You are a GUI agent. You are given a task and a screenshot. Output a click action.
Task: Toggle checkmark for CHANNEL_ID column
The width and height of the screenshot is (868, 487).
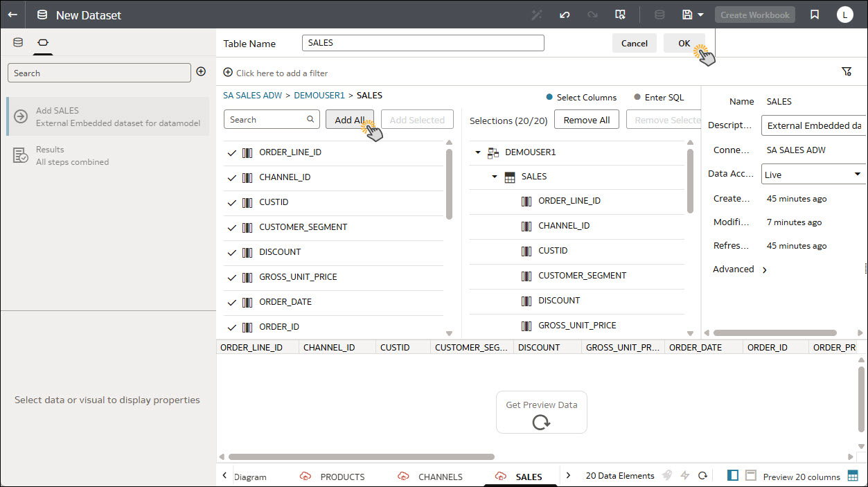point(232,177)
